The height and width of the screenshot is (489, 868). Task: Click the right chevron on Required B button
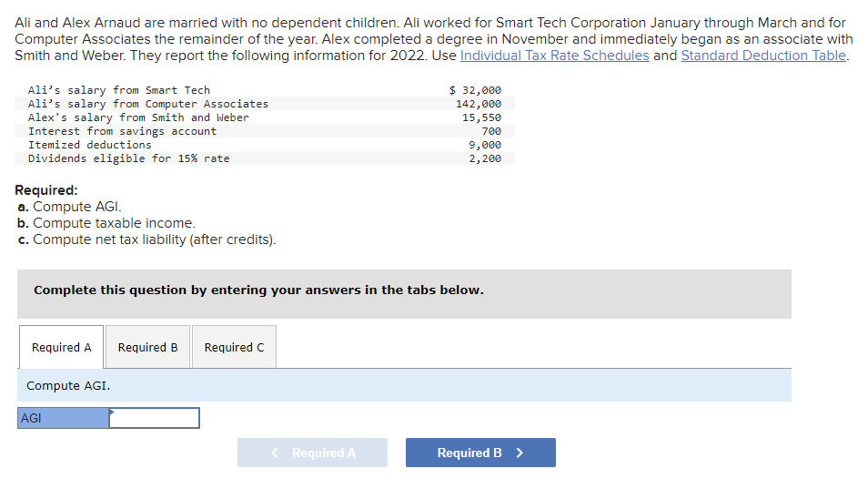(x=520, y=453)
